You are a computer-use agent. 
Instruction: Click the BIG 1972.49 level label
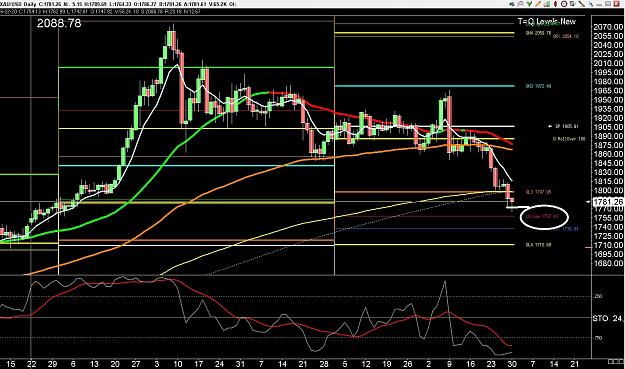point(539,86)
